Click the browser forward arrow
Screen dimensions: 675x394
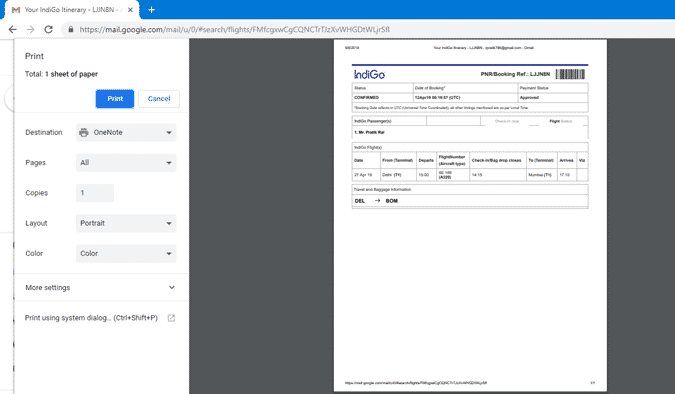pyautogui.click(x=30, y=29)
